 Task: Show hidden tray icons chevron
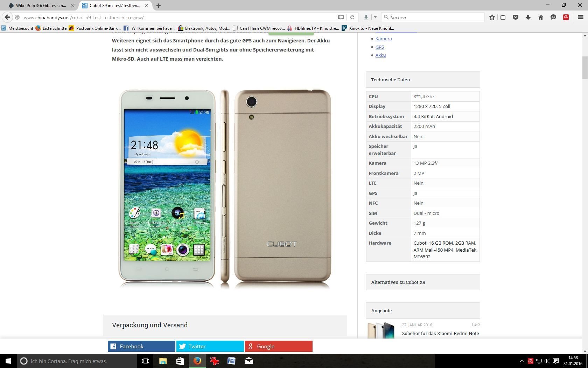click(522, 361)
